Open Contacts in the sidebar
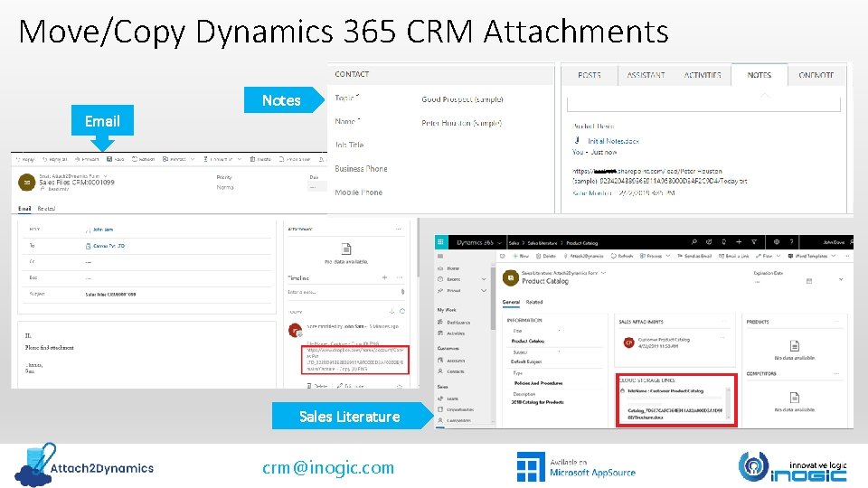The width and height of the screenshot is (868, 488). coord(451,371)
